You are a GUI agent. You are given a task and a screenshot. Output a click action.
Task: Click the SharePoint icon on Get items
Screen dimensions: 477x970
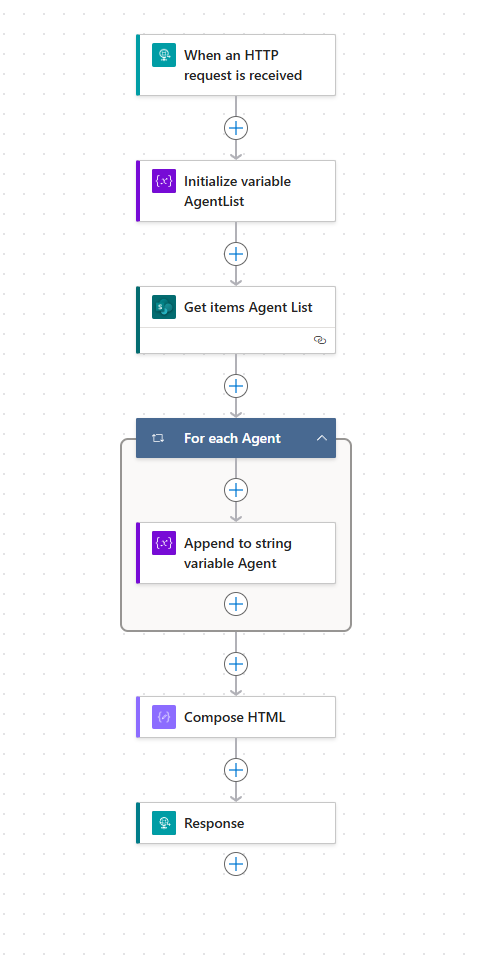point(164,307)
